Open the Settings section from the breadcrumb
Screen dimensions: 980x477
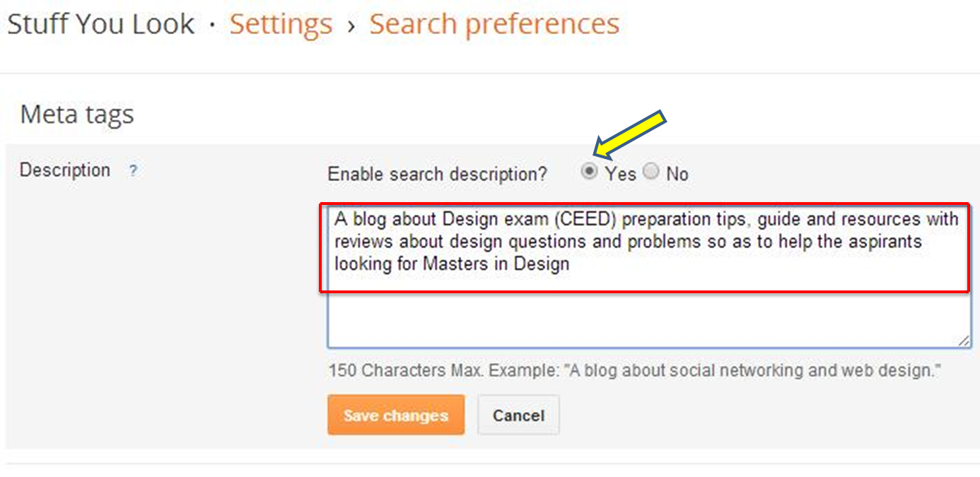pos(281,23)
